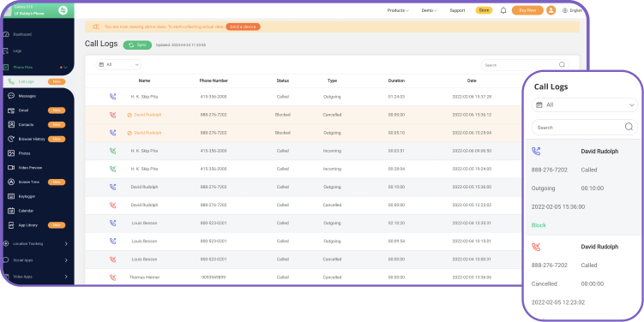Click the globe language icon
The width and height of the screenshot is (644, 322).
pyautogui.click(x=565, y=10)
